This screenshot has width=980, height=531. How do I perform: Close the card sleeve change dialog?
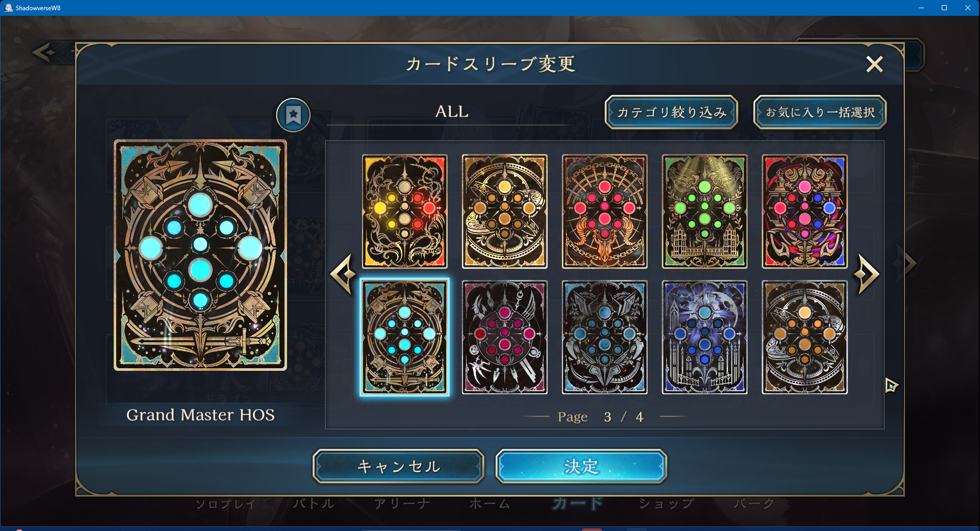point(874,64)
